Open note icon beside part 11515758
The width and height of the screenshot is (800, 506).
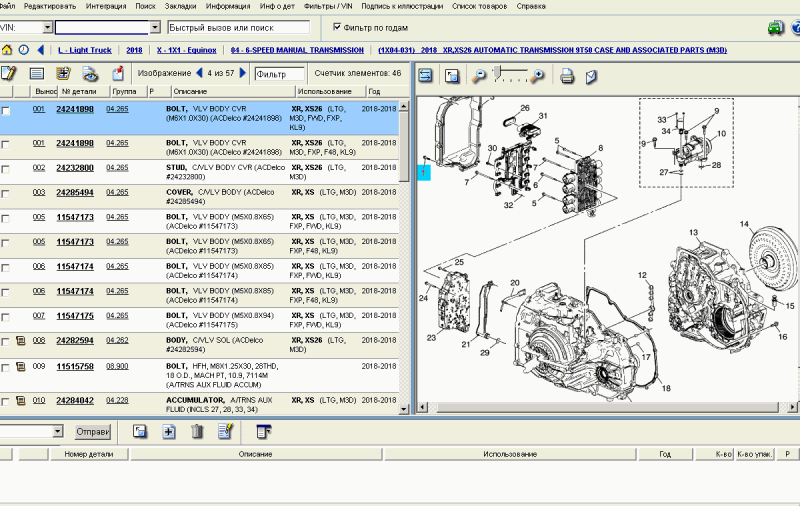tap(20, 366)
